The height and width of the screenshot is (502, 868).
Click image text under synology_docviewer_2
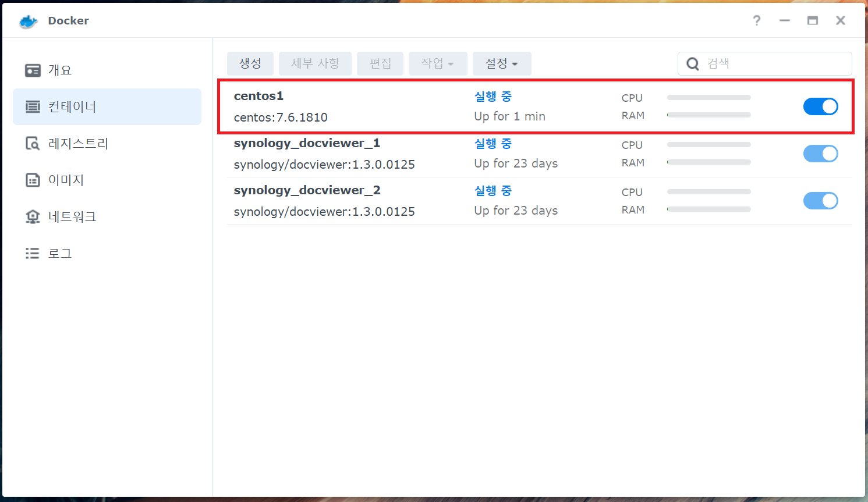[324, 212]
